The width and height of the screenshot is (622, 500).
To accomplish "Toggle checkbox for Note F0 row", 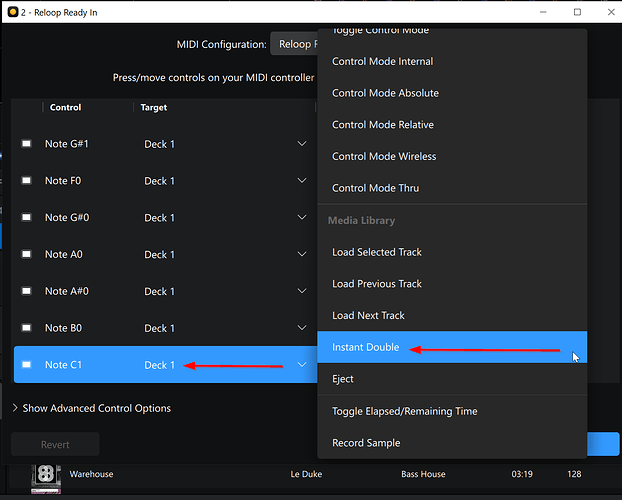I will (26, 181).
